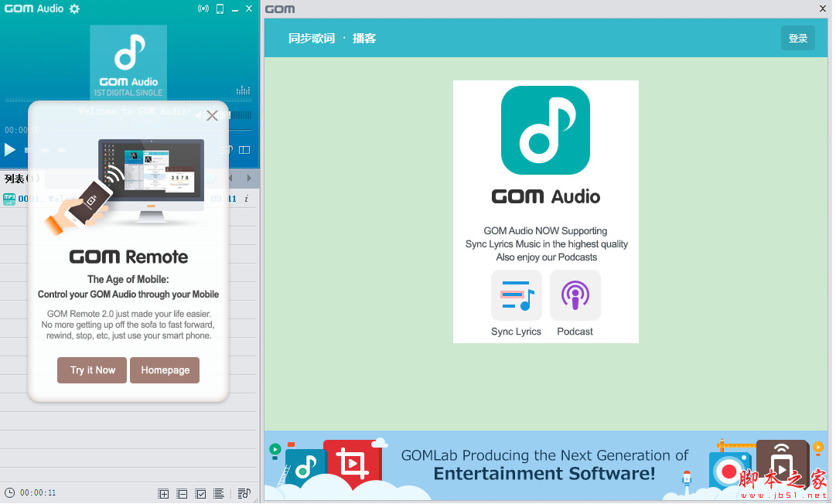
Task: Click the GOM Remote broadcast icon
Action: click(203, 9)
